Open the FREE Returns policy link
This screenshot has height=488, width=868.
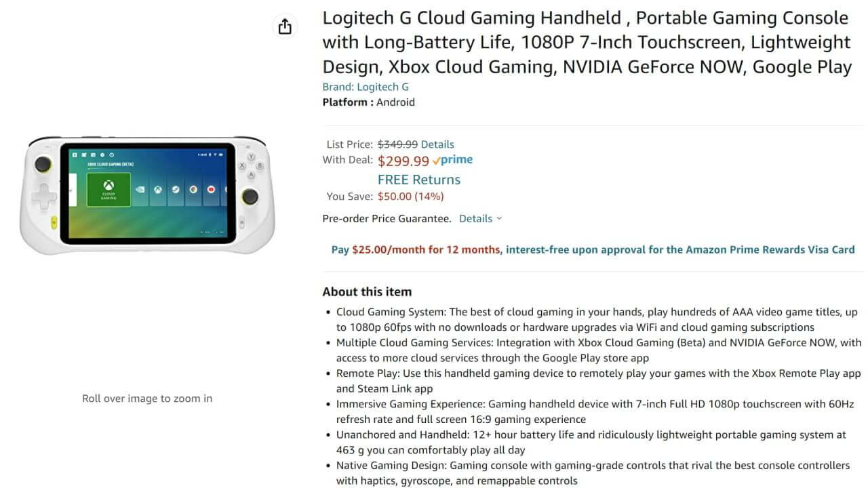(418, 180)
